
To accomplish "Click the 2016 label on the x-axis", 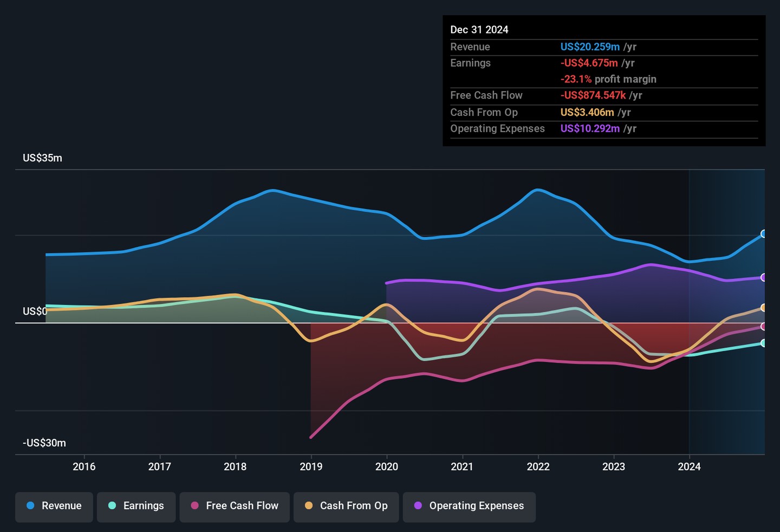I will pos(84,466).
